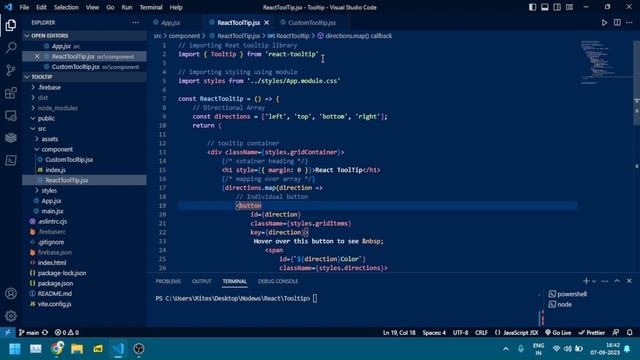This screenshot has width=640, height=360.
Task: Click the errors and warnings counter
Action: pyautogui.click(x=67, y=332)
